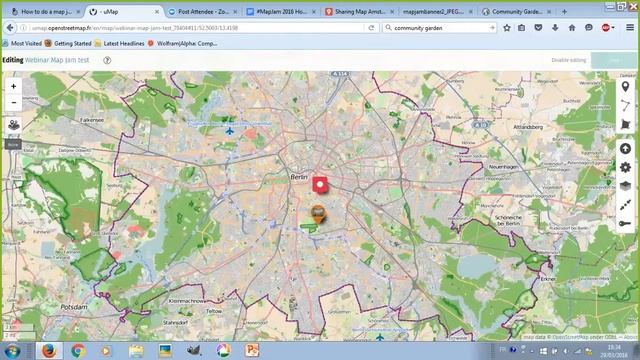The image size is (640, 360).
Task: Open Chrome from the taskbar
Action: [x=78, y=351]
